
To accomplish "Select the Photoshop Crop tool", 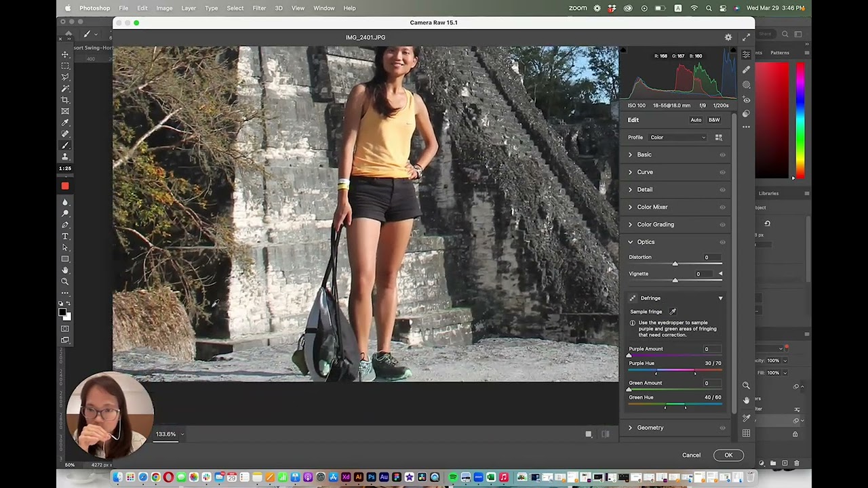I will point(65,100).
